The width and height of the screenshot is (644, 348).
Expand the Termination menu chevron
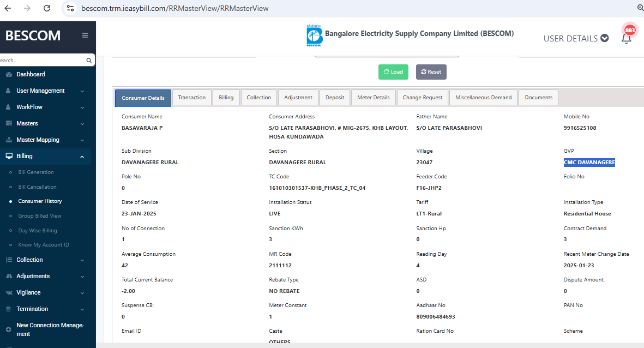82,309
